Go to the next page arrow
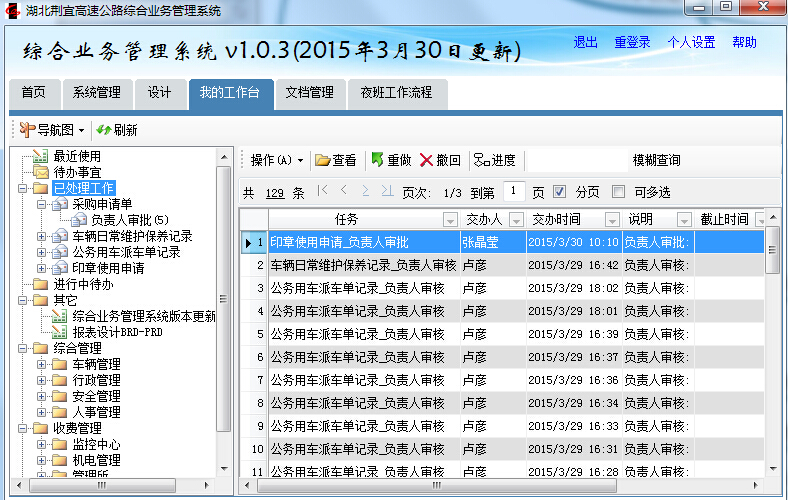 pos(366,191)
